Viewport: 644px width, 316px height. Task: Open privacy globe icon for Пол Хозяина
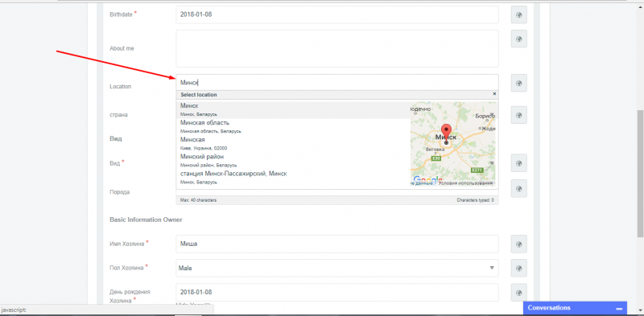(518, 268)
